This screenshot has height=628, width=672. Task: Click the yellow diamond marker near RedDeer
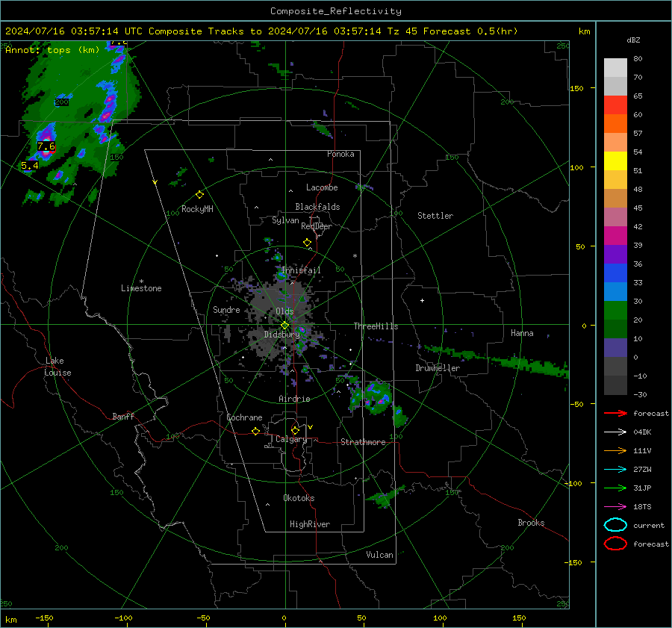tap(307, 243)
